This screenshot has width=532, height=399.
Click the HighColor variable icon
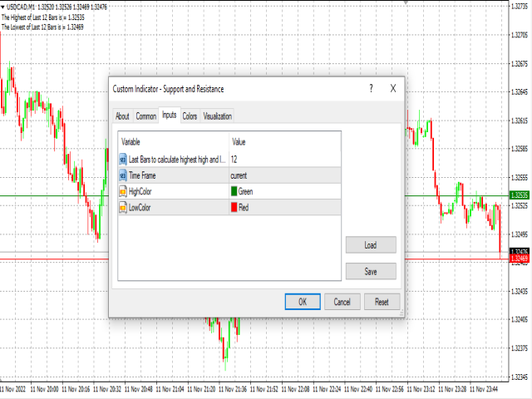point(123,191)
